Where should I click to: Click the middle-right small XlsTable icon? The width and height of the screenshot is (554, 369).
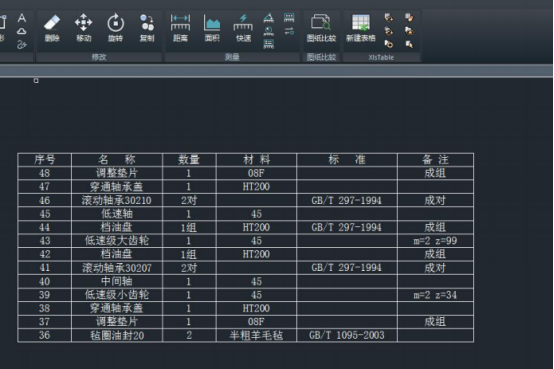409,31
